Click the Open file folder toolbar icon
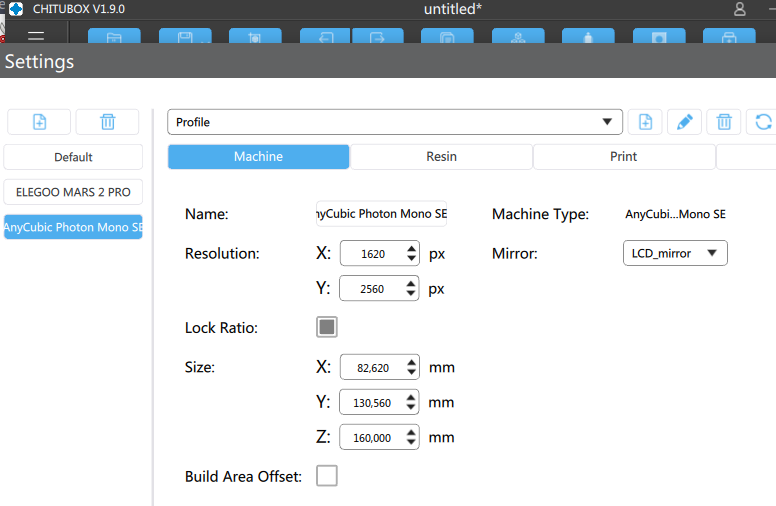 [x=114, y=36]
